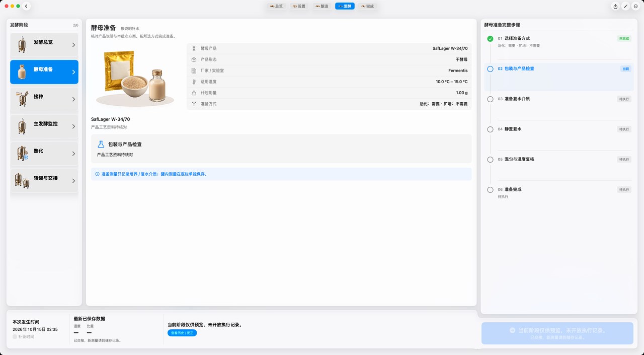Click the 当前 badge on step 02
Viewport: 644px width, 355px height.
(x=625, y=68)
